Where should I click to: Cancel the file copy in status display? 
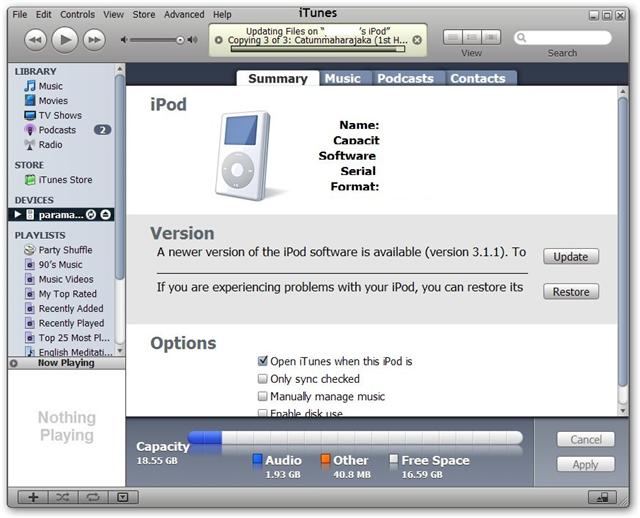coord(417,41)
